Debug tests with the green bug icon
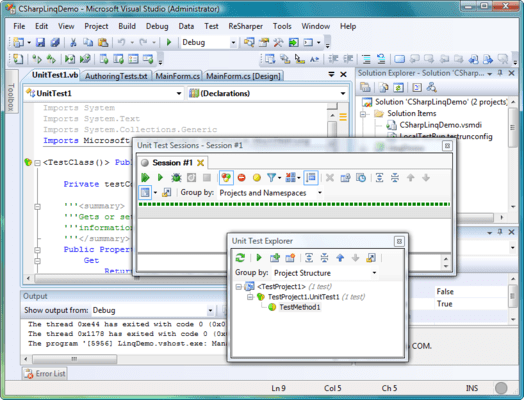The image size is (524, 400). click(176, 178)
